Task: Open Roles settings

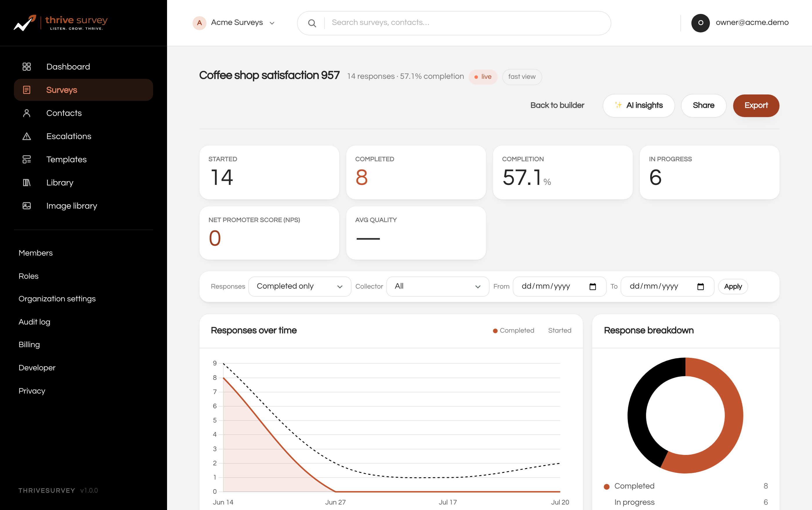Action: click(x=29, y=276)
